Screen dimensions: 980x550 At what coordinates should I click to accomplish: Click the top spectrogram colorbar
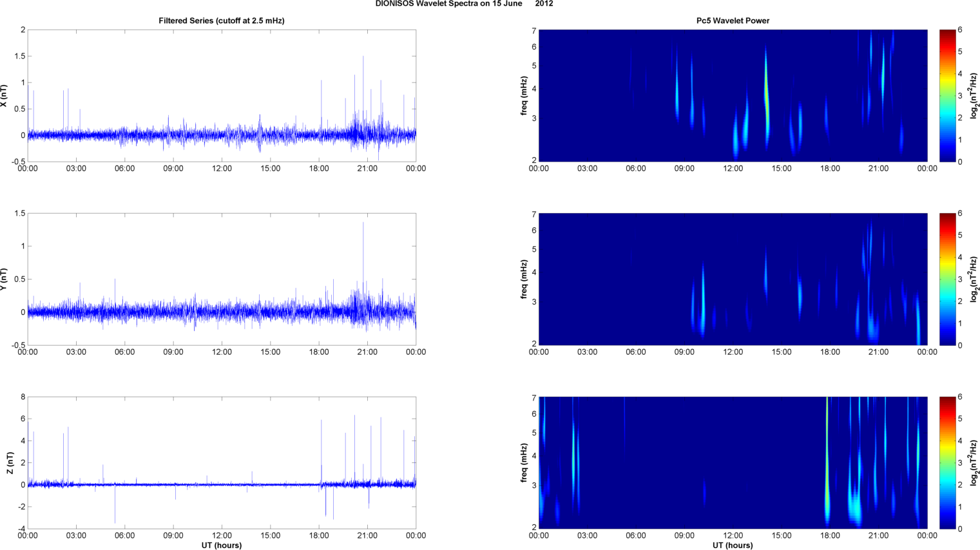pyautogui.click(x=946, y=95)
